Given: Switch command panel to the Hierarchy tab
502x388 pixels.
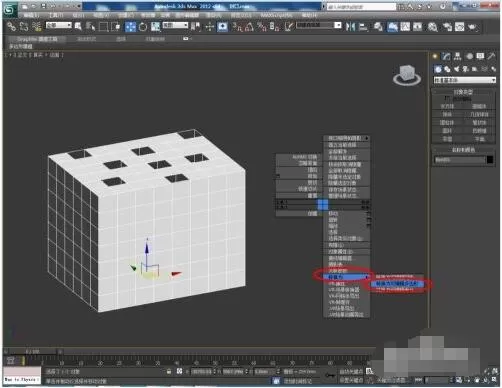Looking at the screenshot, I should 457,56.
